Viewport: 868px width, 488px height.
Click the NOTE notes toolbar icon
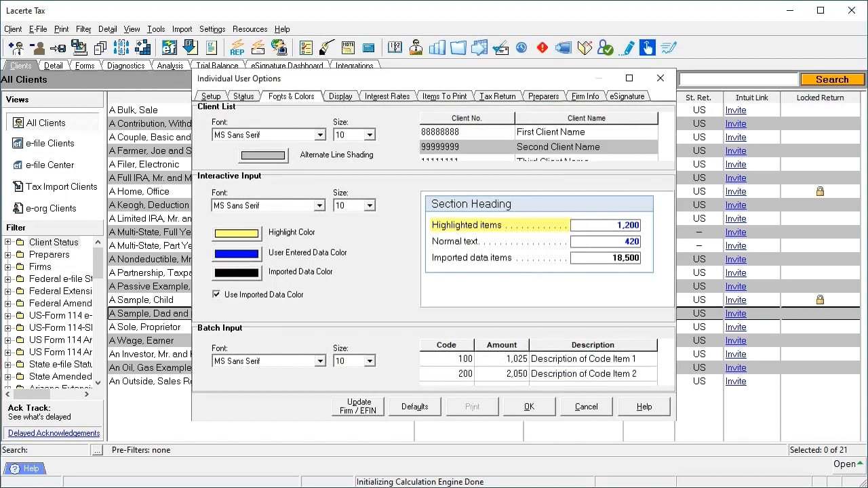coord(348,47)
